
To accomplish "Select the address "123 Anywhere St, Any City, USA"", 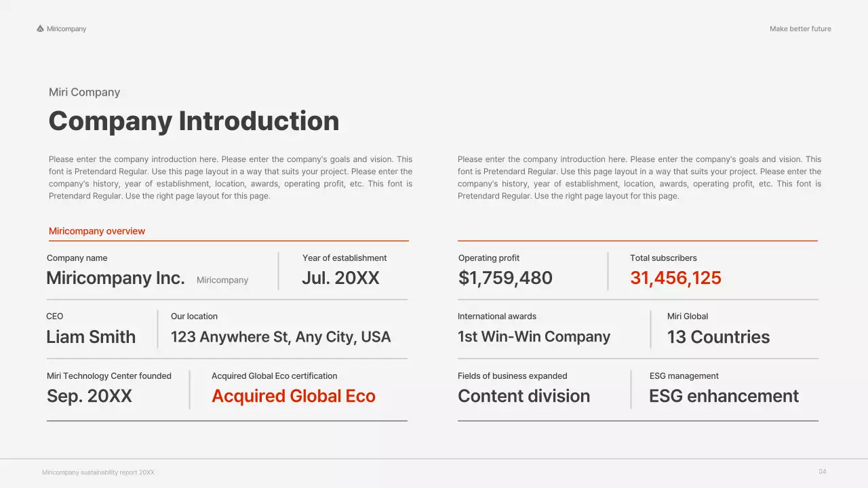I will 281,337.
